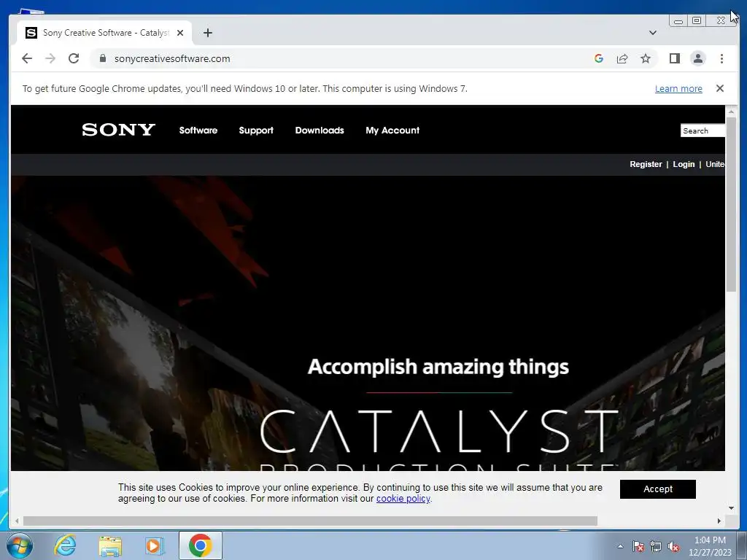Show hidden system tray icons
This screenshot has width=747, height=560.
click(620, 546)
